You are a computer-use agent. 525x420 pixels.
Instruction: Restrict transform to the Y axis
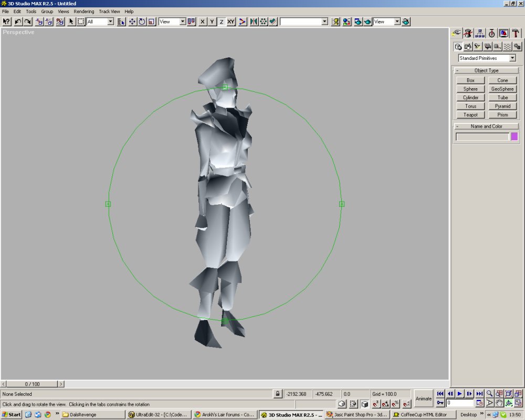212,22
